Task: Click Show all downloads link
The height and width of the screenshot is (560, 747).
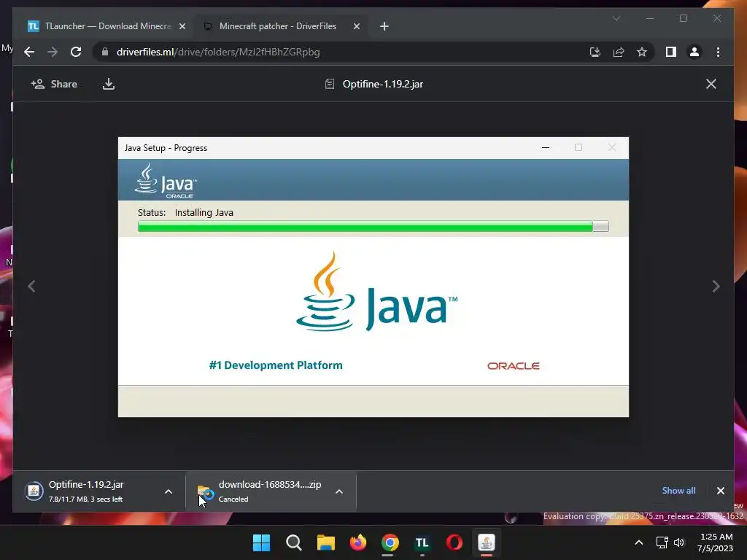Action: tap(678, 491)
